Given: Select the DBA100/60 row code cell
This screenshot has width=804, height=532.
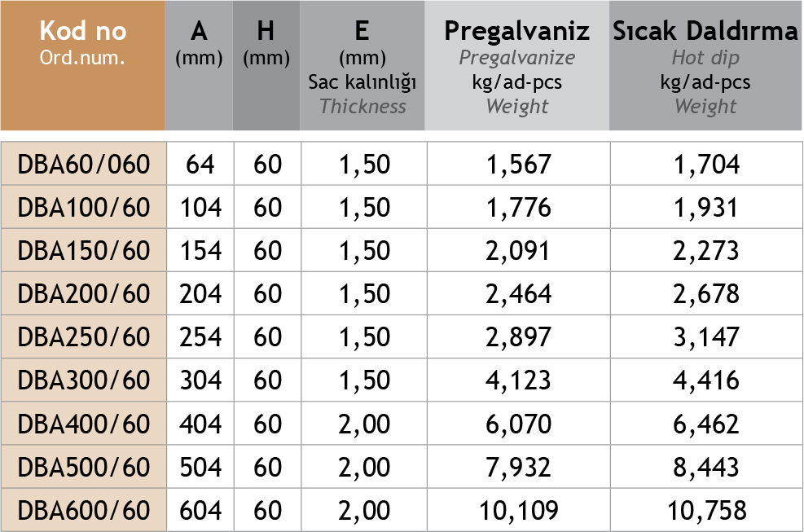Looking at the screenshot, I should pos(84,208).
